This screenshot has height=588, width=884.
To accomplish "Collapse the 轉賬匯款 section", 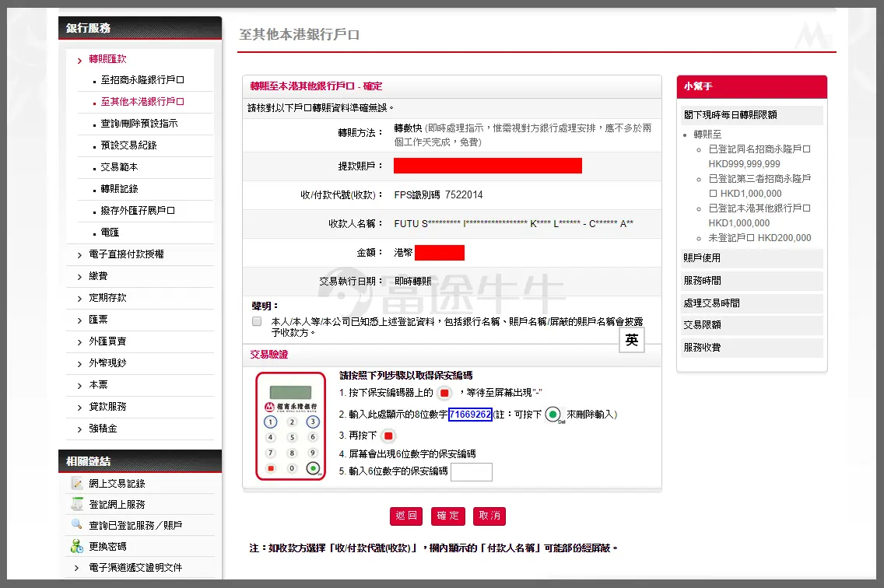I will (x=107, y=59).
